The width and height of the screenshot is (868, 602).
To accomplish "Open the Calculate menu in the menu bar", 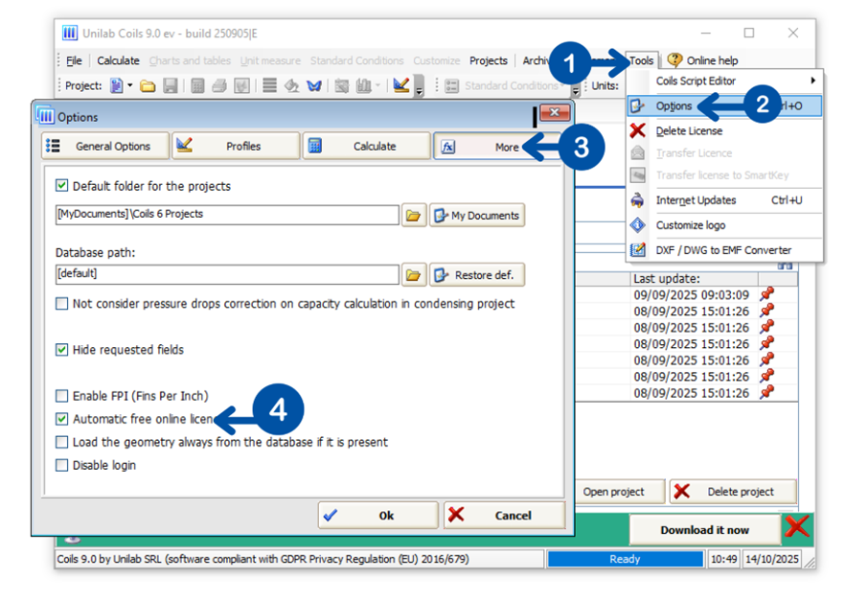I will tap(118, 60).
